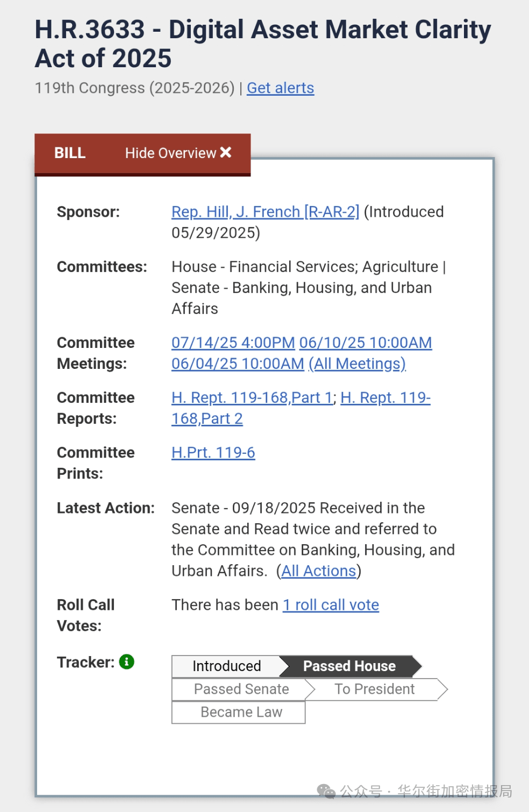This screenshot has height=812, width=529.
Task: Click the WeChat logo in the watermark
Action: coord(326,791)
